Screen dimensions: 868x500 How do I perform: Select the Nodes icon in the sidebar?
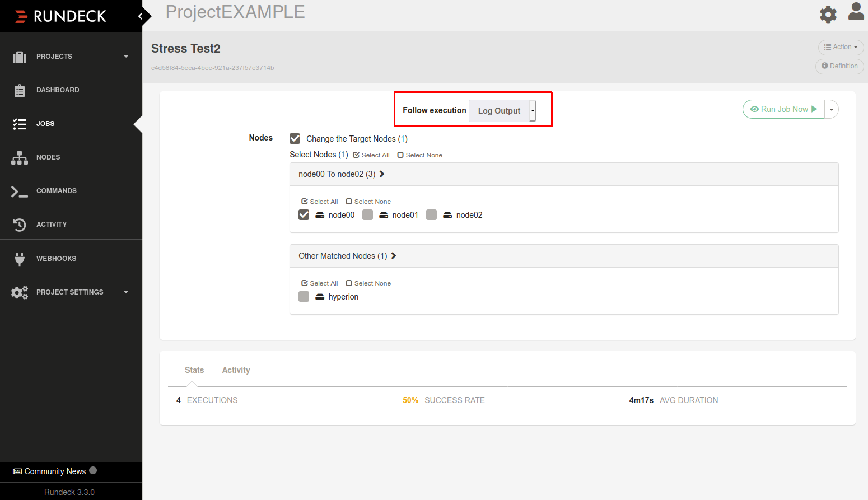pyautogui.click(x=48, y=157)
